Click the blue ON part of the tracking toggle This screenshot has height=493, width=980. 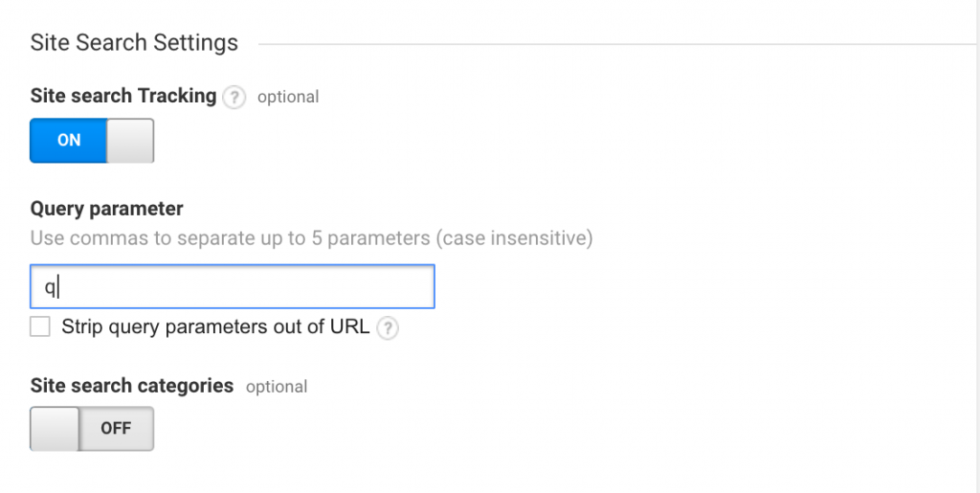tap(69, 140)
